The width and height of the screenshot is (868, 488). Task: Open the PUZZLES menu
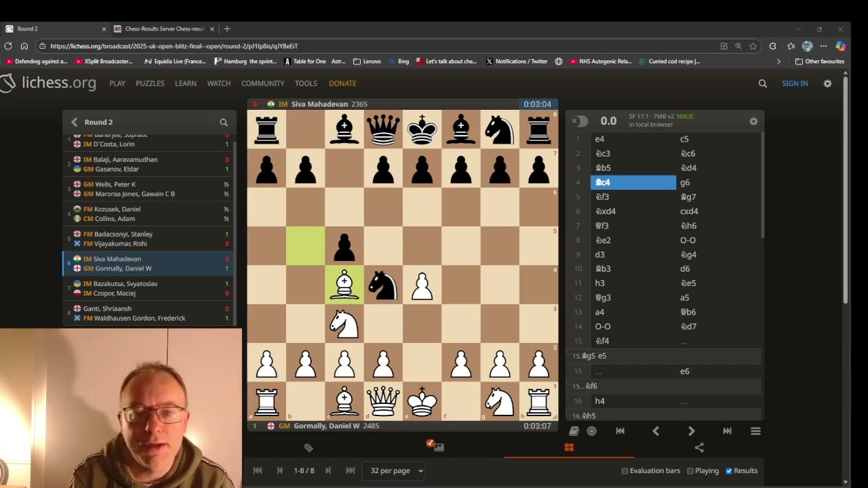[150, 83]
